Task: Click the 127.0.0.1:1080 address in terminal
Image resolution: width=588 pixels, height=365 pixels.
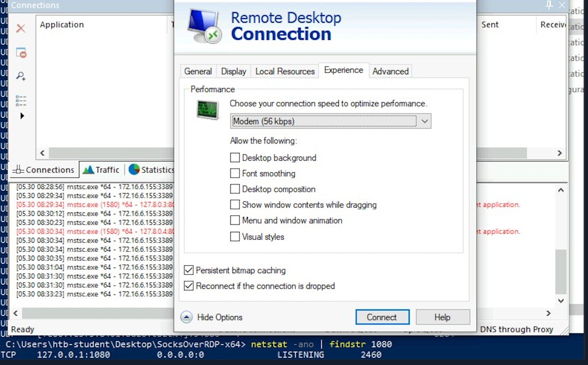Action: (x=73, y=355)
